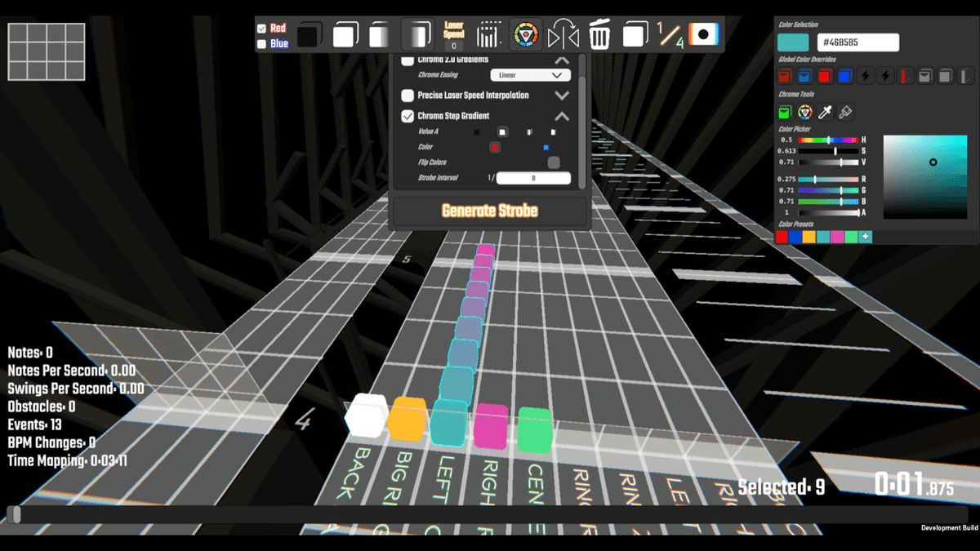
Task: Click the white event block on the BACK track
Action: coord(366,415)
